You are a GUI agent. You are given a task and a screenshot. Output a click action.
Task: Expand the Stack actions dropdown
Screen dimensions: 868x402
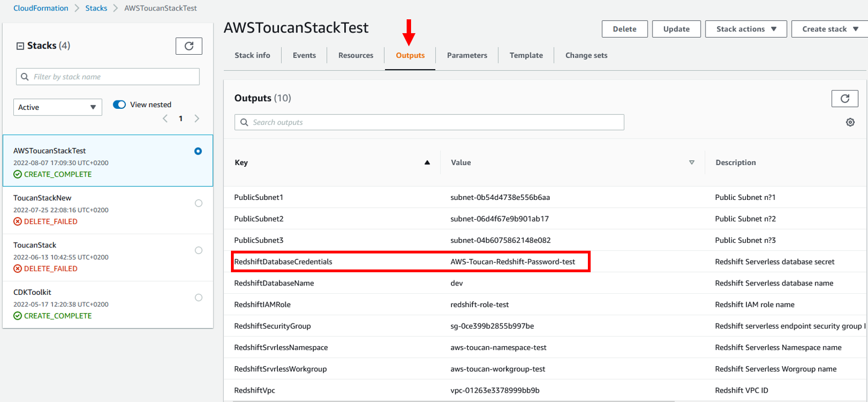click(x=746, y=29)
